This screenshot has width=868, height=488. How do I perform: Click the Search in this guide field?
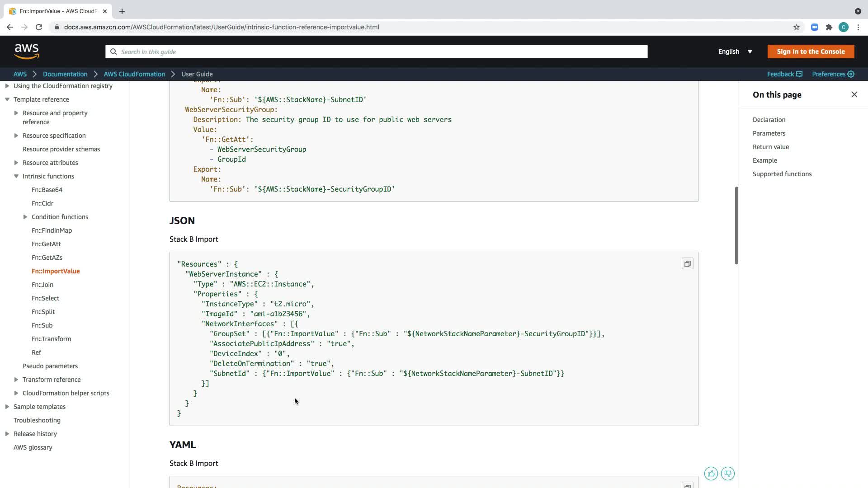(376, 52)
